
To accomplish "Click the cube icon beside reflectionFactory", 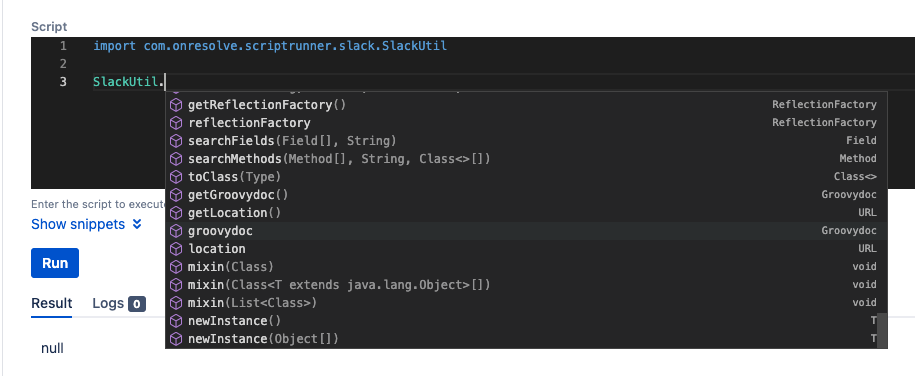I will 176,123.
